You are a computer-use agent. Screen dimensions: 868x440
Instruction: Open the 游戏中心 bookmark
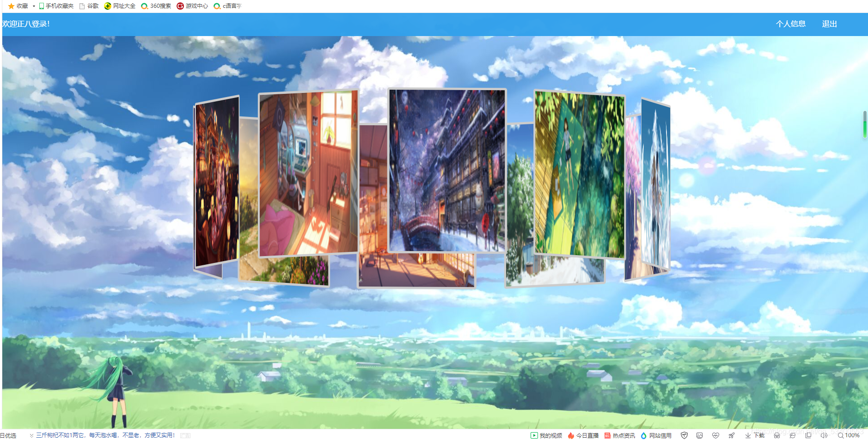pyautogui.click(x=192, y=6)
